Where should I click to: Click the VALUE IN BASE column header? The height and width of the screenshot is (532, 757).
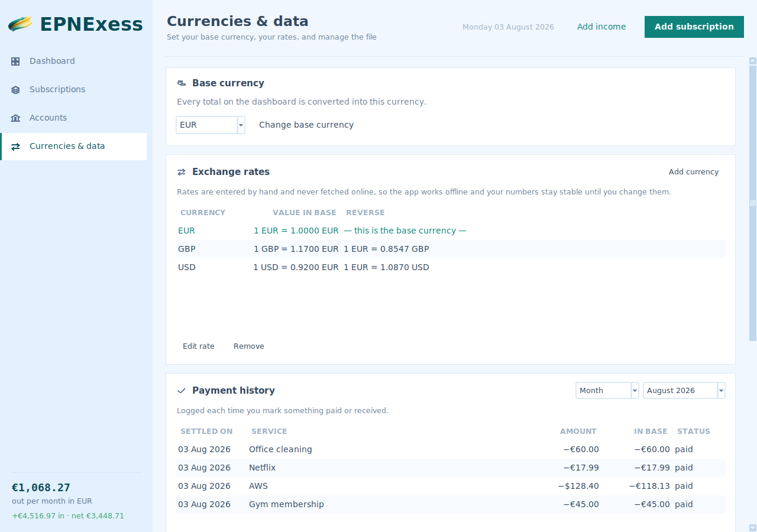coord(305,213)
